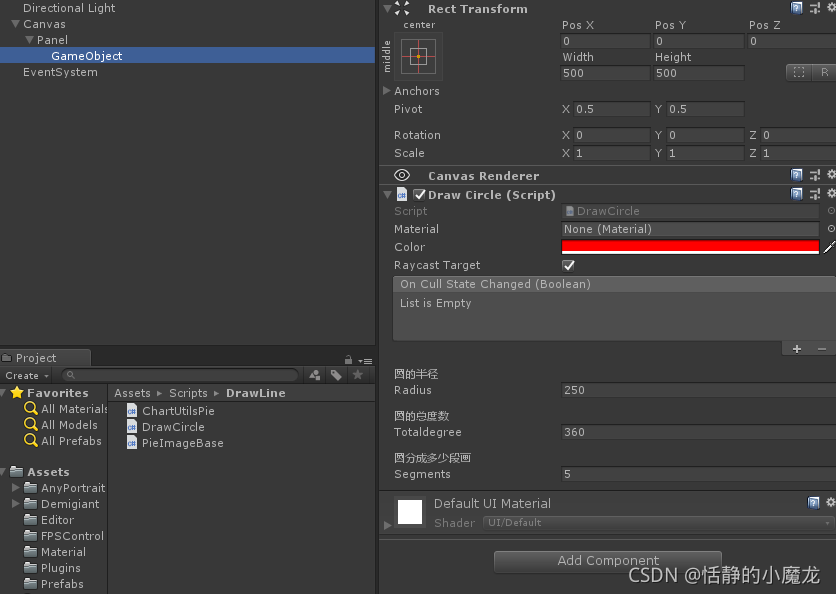Select EventSystem in hierarchy
The image size is (836, 594).
click(60, 72)
